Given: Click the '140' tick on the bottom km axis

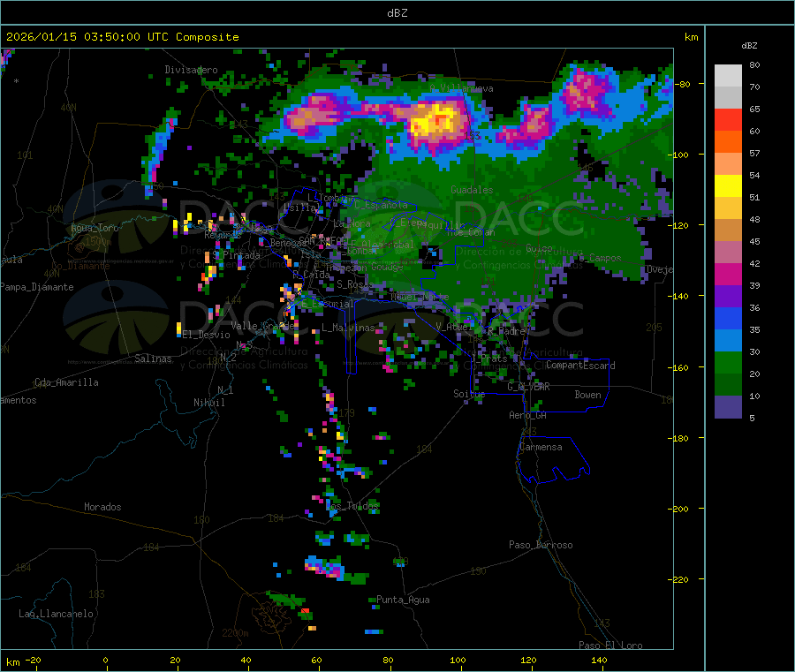Looking at the screenshot, I should click(x=599, y=661).
